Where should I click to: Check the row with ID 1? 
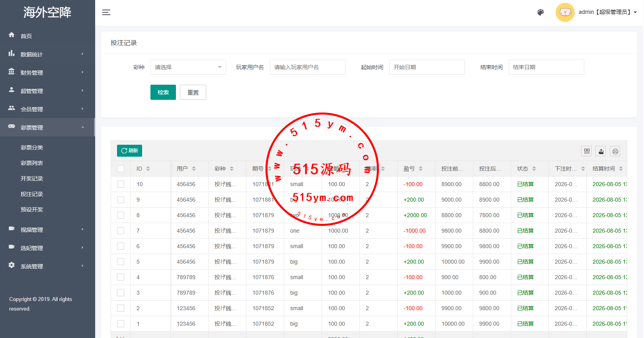pos(121,324)
